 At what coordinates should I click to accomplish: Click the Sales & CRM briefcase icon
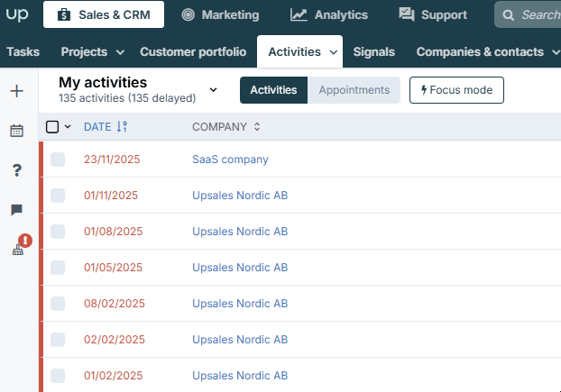[64, 14]
